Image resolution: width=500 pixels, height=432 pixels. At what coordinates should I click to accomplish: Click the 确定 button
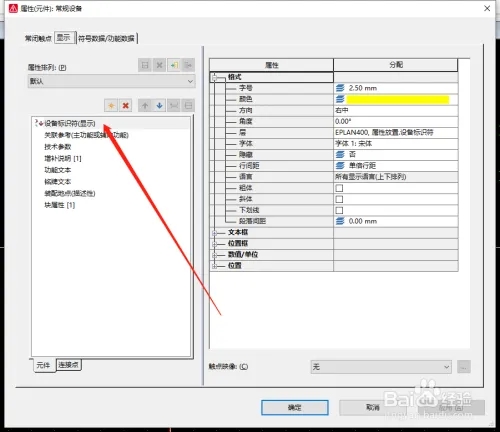[295, 407]
